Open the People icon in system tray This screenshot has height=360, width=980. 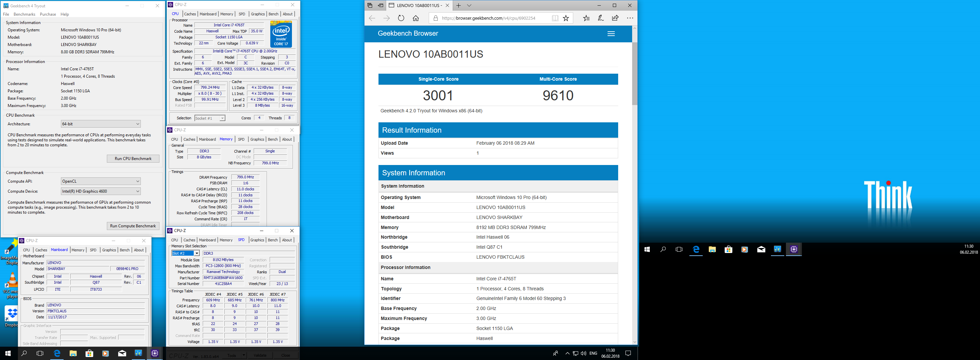pos(556,354)
